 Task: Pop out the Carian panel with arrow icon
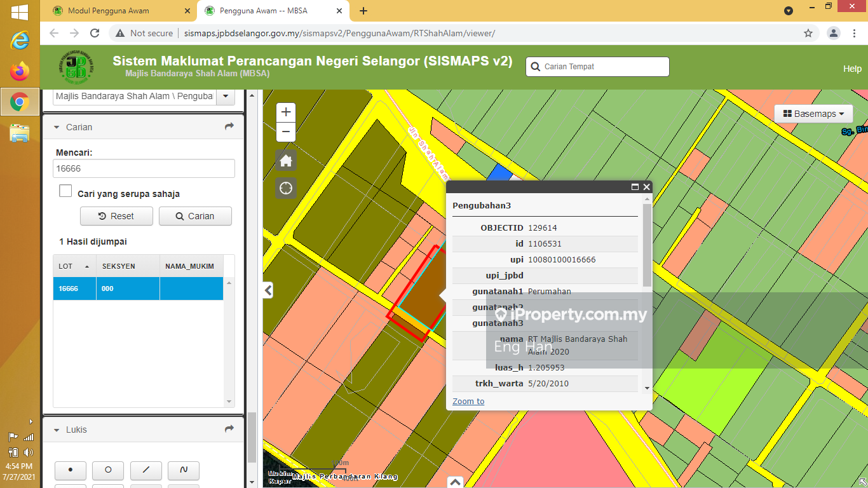point(229,127)
